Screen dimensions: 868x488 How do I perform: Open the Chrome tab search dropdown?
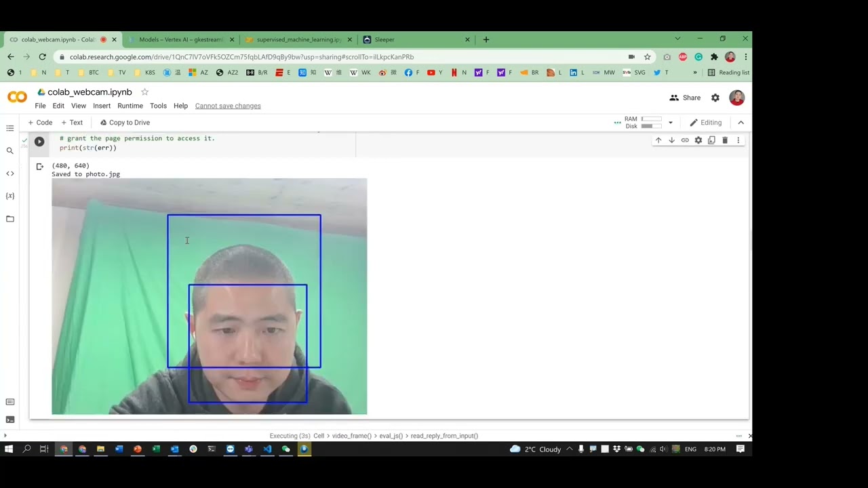point(677,39)
